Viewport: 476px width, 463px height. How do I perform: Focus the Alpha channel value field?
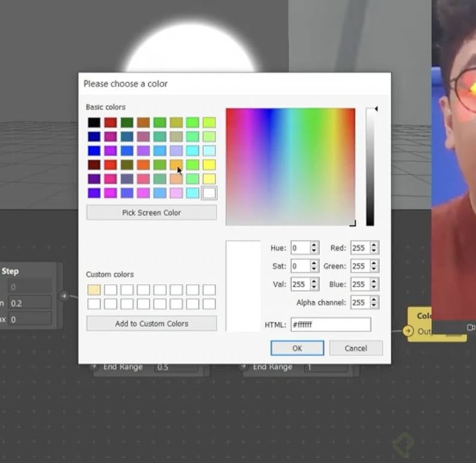click(360, 303)
